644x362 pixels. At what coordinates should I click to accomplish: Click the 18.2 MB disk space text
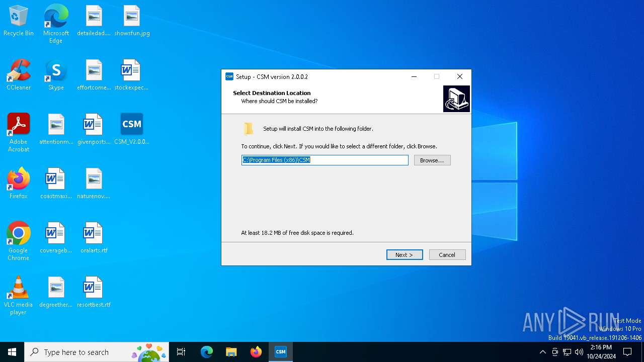pyautogui.click(x=297, y=233)
